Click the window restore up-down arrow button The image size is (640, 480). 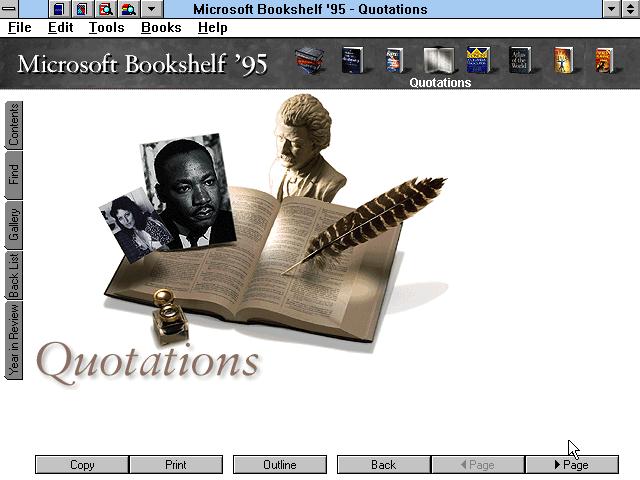coord(631,9)
